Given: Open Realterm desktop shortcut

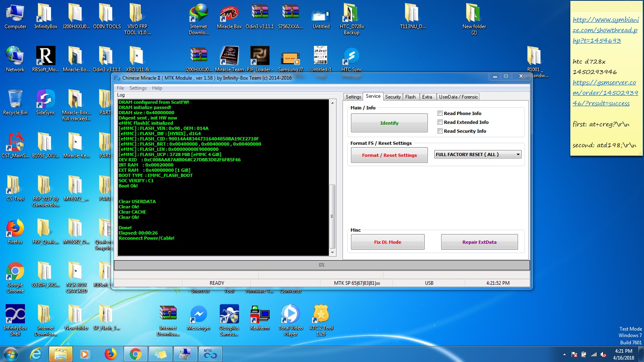Looking at the screenshot, I should [x=260, y=318].
